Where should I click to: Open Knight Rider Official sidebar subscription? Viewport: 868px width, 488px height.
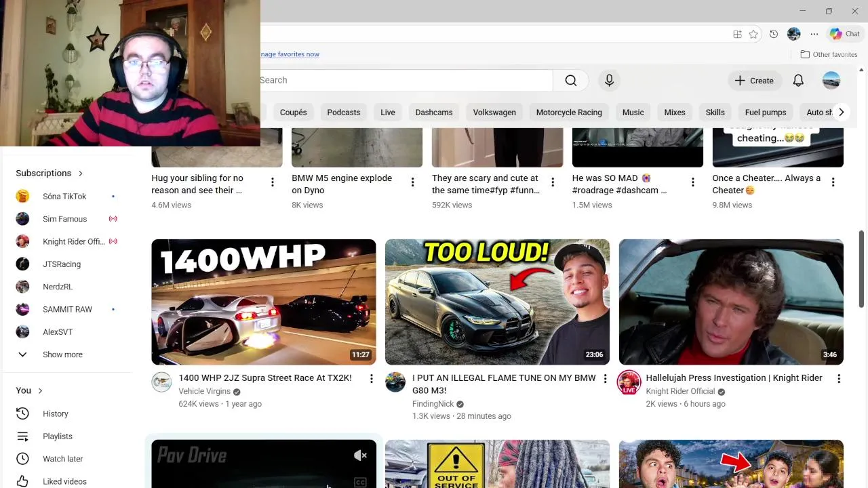(x=67, y=242)
